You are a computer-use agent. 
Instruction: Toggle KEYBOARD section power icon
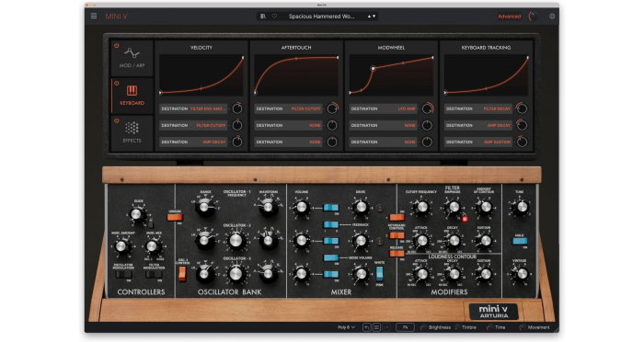pyautogui.click(x=117, y=84)
